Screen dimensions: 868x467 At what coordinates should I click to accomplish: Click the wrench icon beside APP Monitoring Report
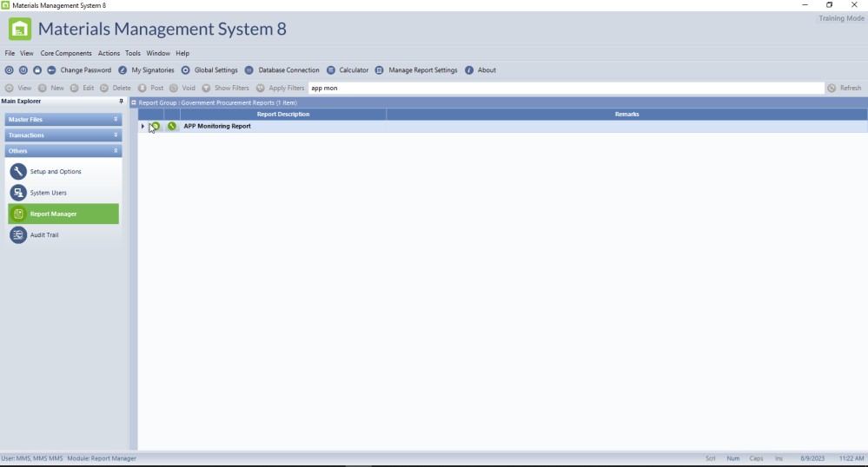[172, 127]
